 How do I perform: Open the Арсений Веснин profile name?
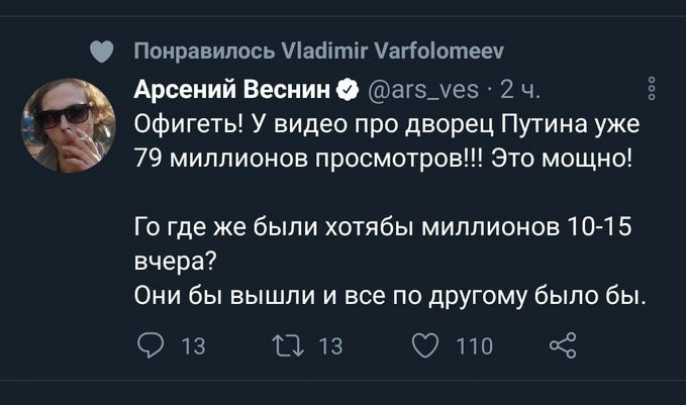coord(233,93)
